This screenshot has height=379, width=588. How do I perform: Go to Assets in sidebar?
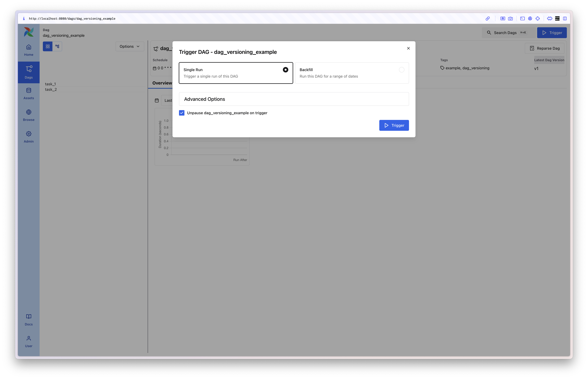pyautogui.click(x=28, y=93)
